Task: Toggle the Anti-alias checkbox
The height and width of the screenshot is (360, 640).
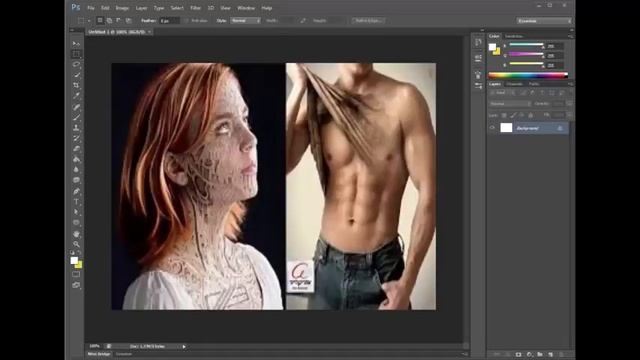Action: click(187, 20)
